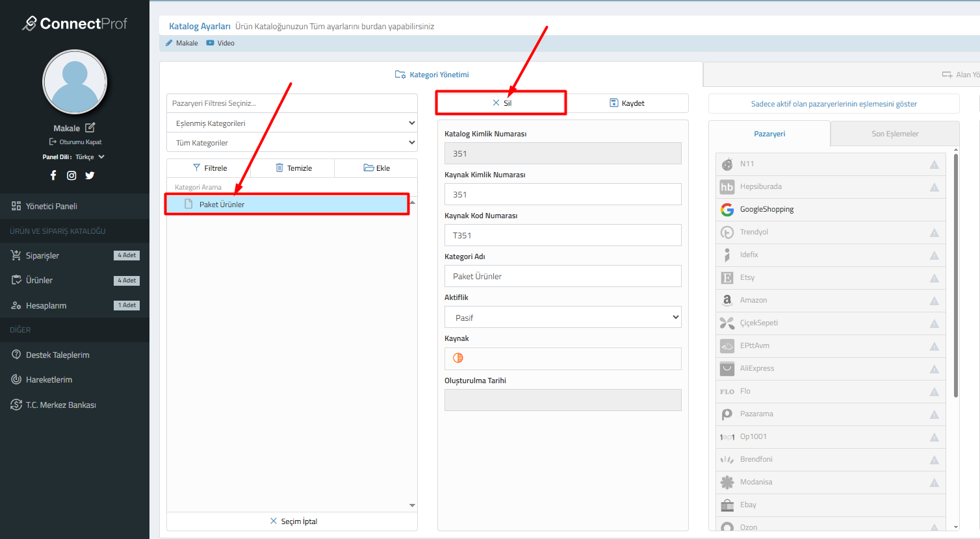
Task: Click the Hepsiburada logo icon
Action: tap(727, 187)
